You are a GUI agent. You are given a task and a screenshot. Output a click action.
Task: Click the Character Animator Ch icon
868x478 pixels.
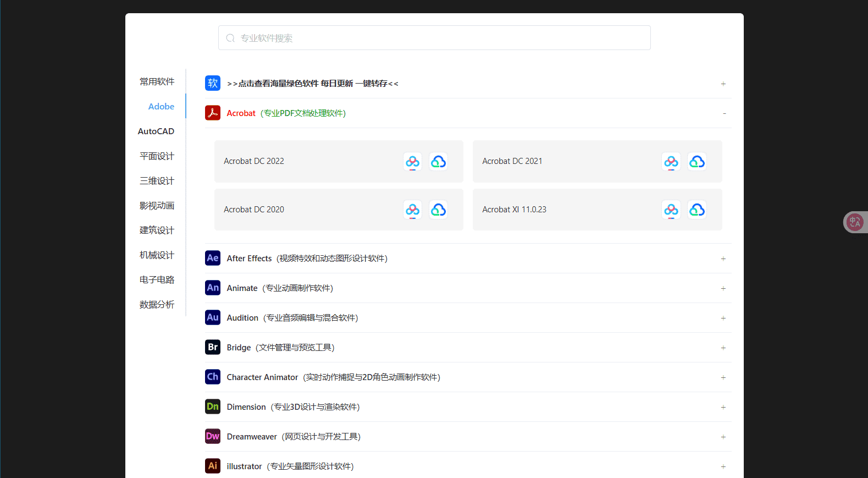213,377
